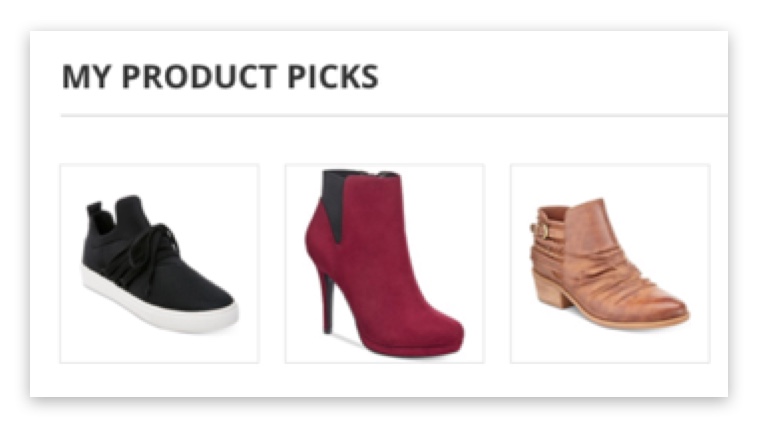This screenshot has height=428, width=758.
Task: Click the divider line under the heading
Action: click(394, 116)
